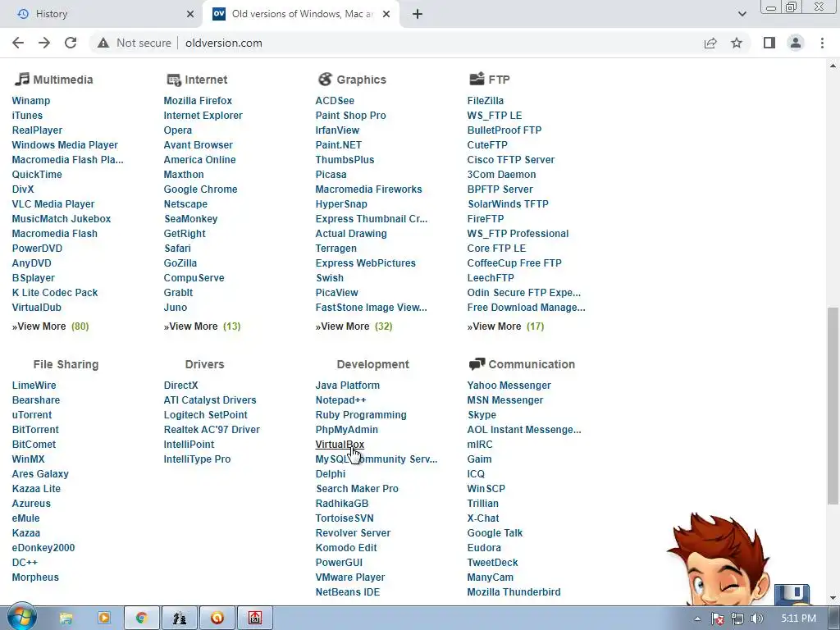
Task: Click the page scroll-down arrow
Action: [833, 598]
